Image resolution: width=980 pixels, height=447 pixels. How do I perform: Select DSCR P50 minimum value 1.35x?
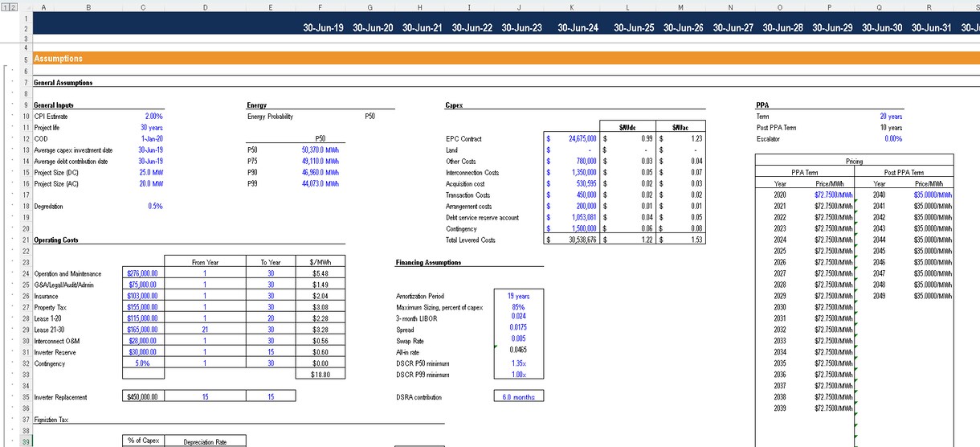(x=518, y=364)
